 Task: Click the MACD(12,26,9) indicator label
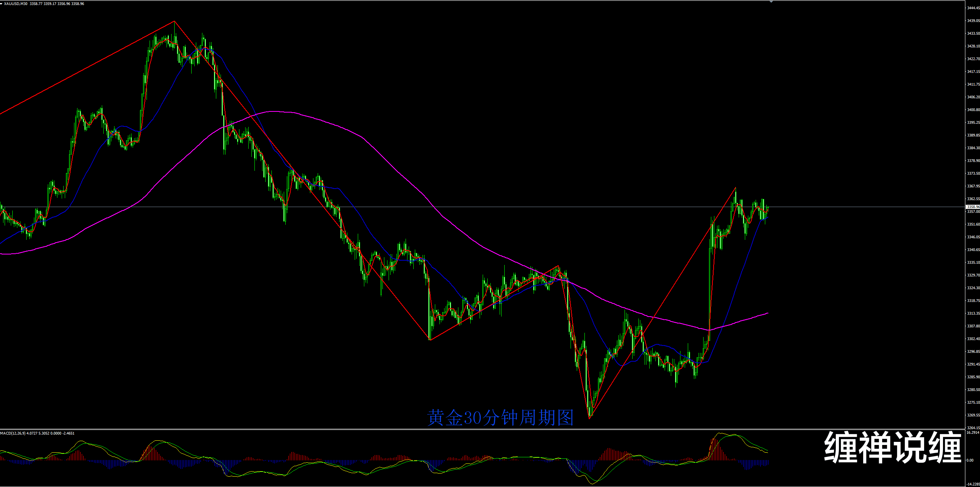[13, 433]
